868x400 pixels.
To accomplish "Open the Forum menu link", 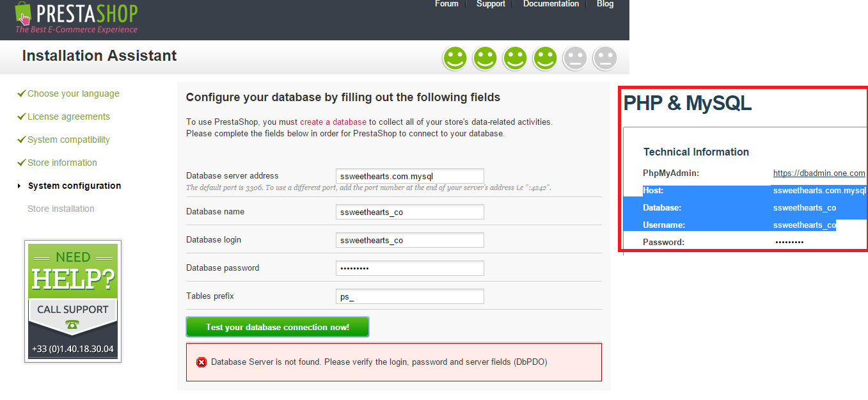I will pos(446,4).
